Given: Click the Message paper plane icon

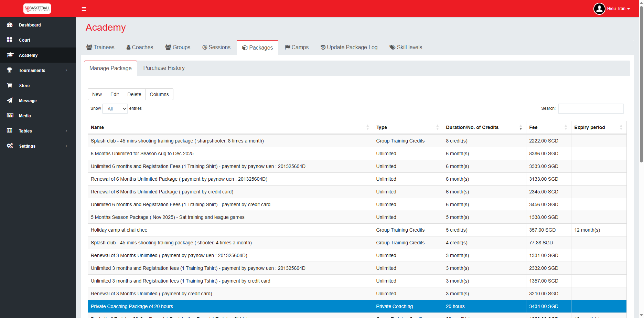Looking at the screenshot, I should click(x=10, y=100).
